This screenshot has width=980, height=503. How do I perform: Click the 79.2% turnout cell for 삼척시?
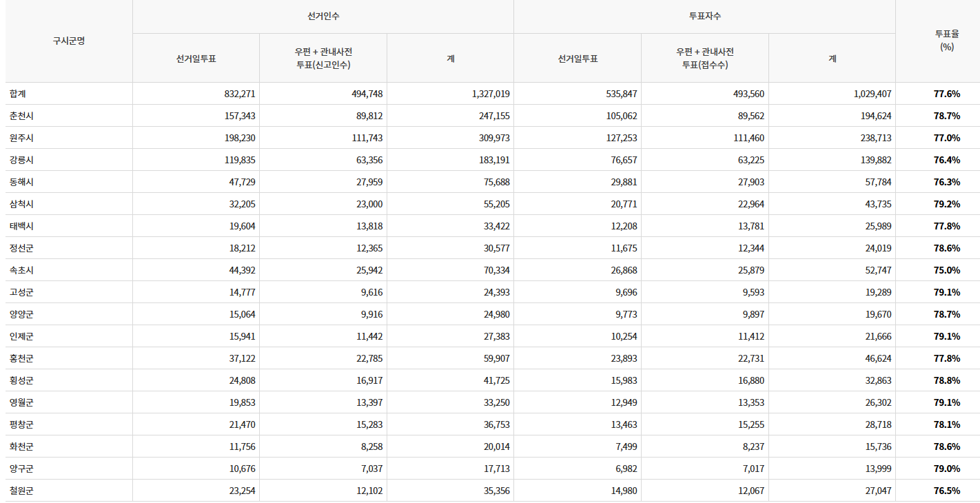[x=947, y=204]
